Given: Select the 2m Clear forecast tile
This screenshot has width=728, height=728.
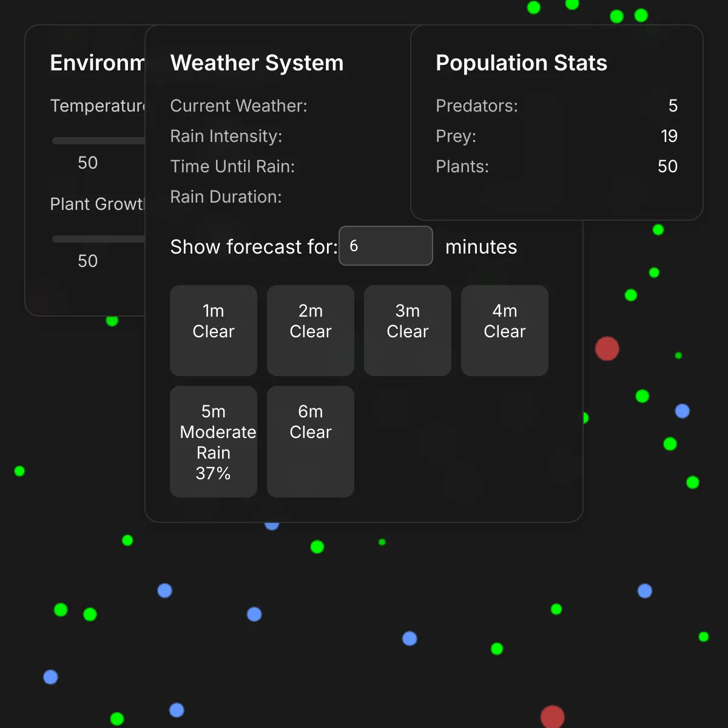Looking at the screenshot, I should tap(311, 331).
